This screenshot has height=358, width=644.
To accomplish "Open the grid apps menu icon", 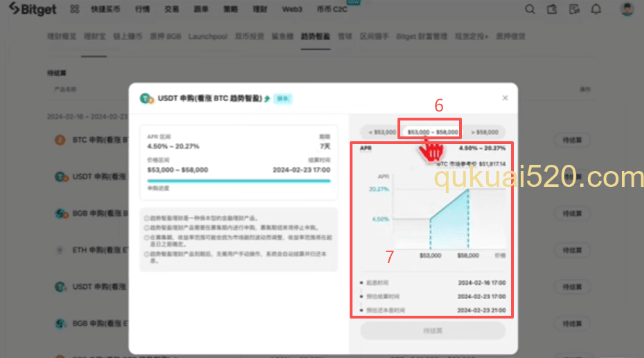I will click(x=74, y=9).
